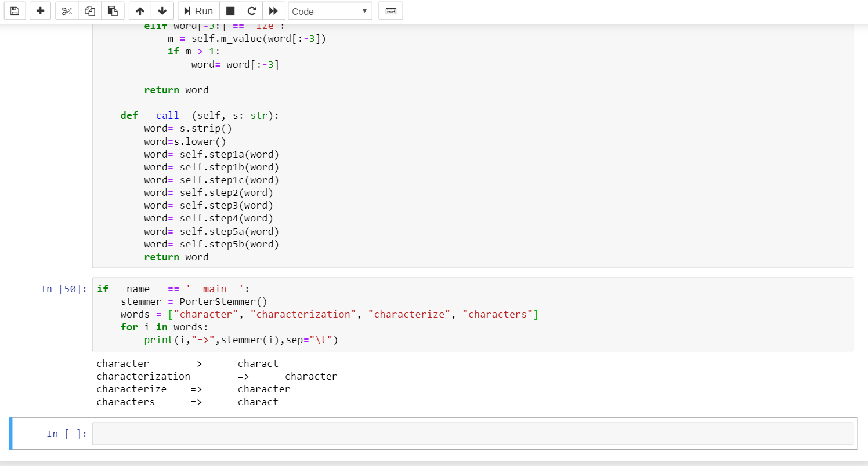Open the cell type dropdown showing Code
The height and width of the screenshot is (466, 868).
[x=330, y=11]
